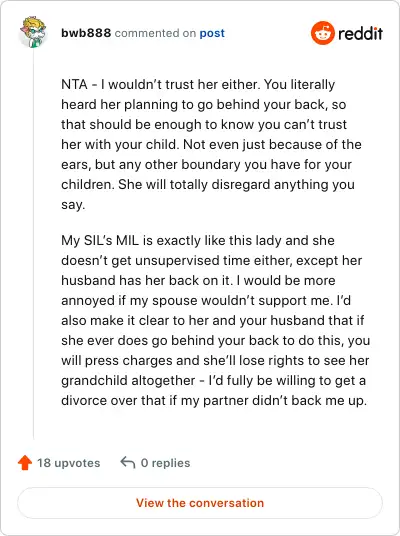400x536 pixels.
Task: Click the Reddit Snoo logo icon
Action: pos(322,33)
